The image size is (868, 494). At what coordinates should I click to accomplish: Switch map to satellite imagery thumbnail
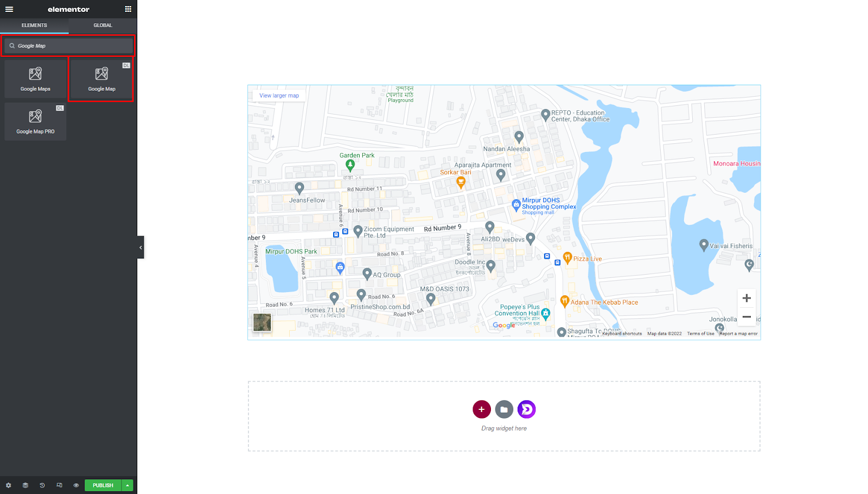pos(262,322)
